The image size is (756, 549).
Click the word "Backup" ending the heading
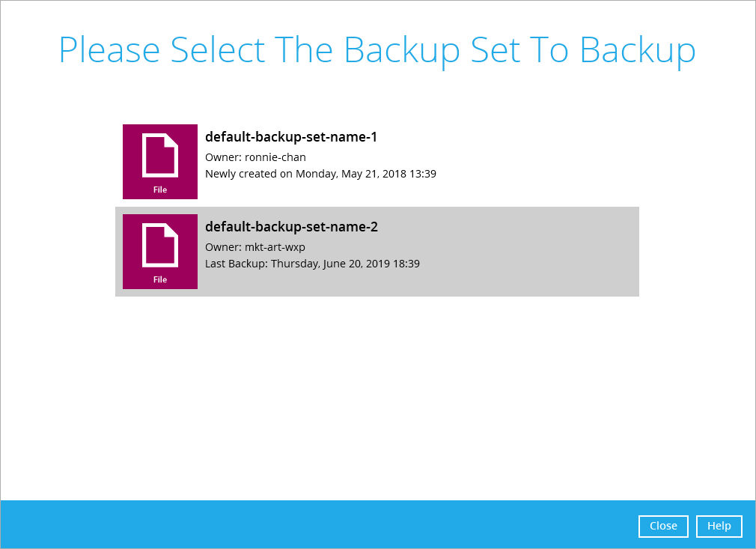pos(638,51)
